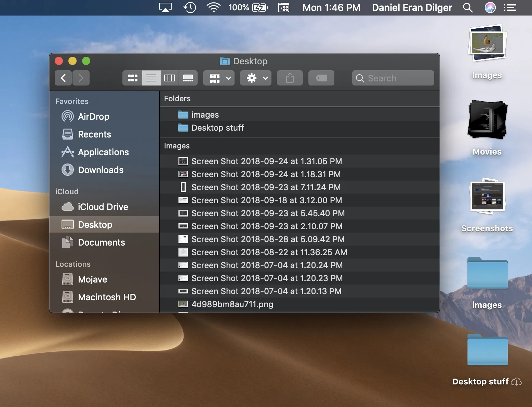This screenshot has width=532, height=407.
Task: Select Screen Shot 2018-09-23 at 7.11.24 PM
Action: tap(300, 187)
